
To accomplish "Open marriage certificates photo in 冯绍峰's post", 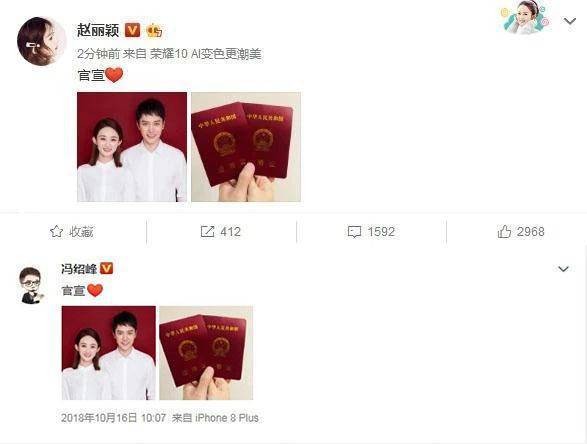I will pyautogui.click(x=206, y=353).
